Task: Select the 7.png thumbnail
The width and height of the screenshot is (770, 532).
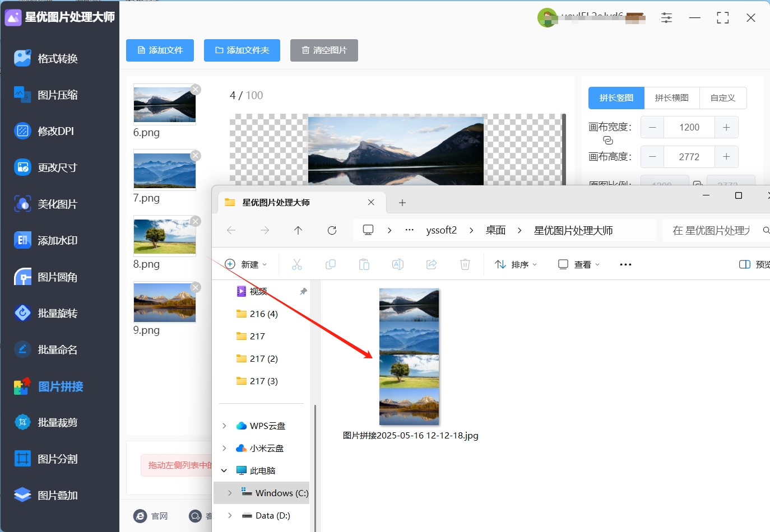Action: [x=165, y=170]
